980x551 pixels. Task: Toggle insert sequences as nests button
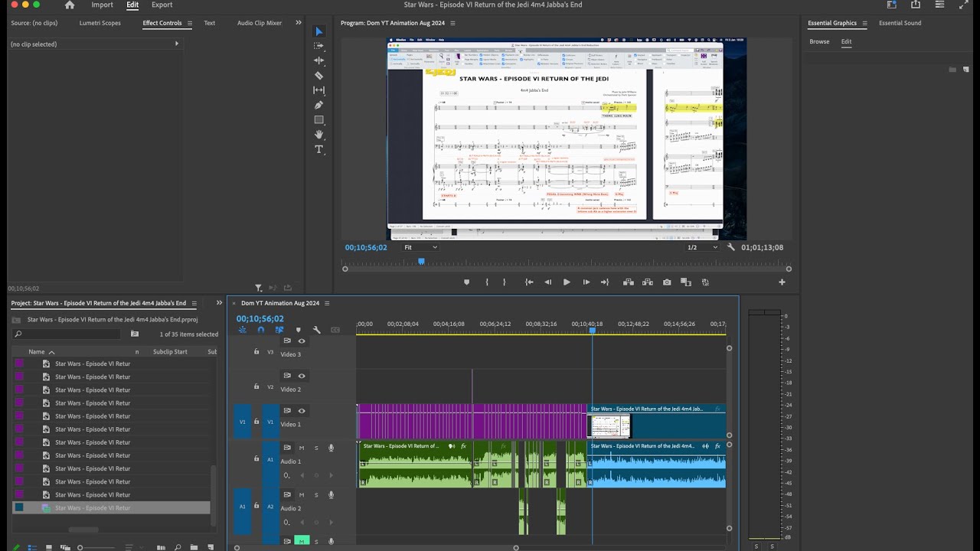click(x=243, y=330)
